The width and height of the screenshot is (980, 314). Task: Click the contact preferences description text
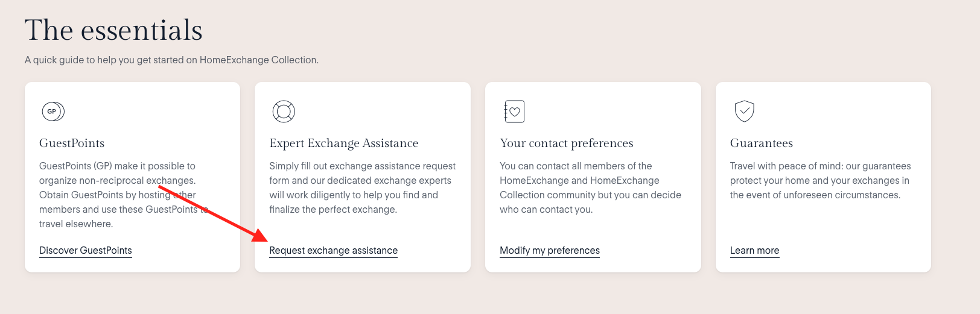click(590, 187)
